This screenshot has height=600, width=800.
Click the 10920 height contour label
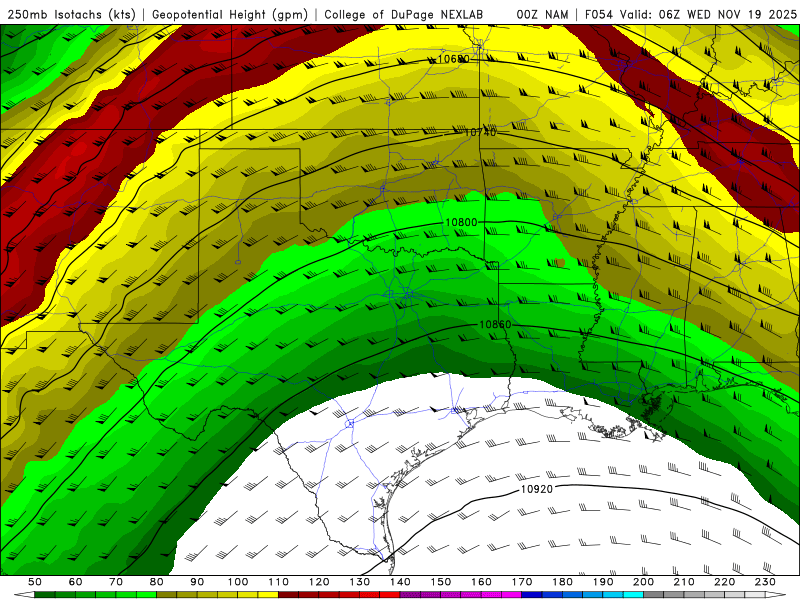[x=537, y=489]
